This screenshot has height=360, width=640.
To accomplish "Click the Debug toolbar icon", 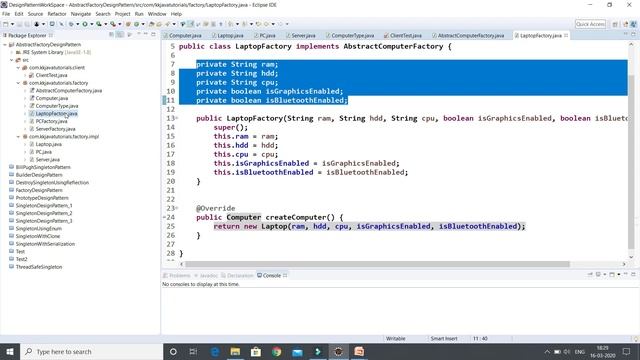I will click(71, 24).
